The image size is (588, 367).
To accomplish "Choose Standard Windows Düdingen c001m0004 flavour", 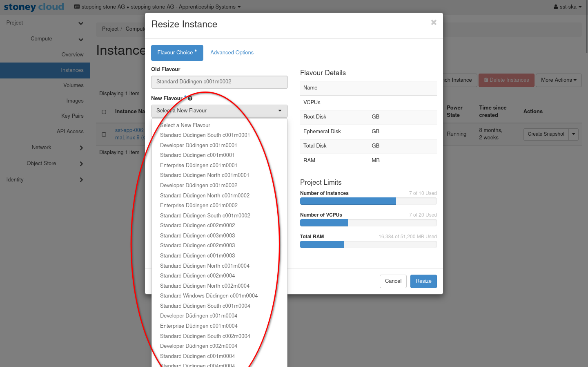I will 209,296.
